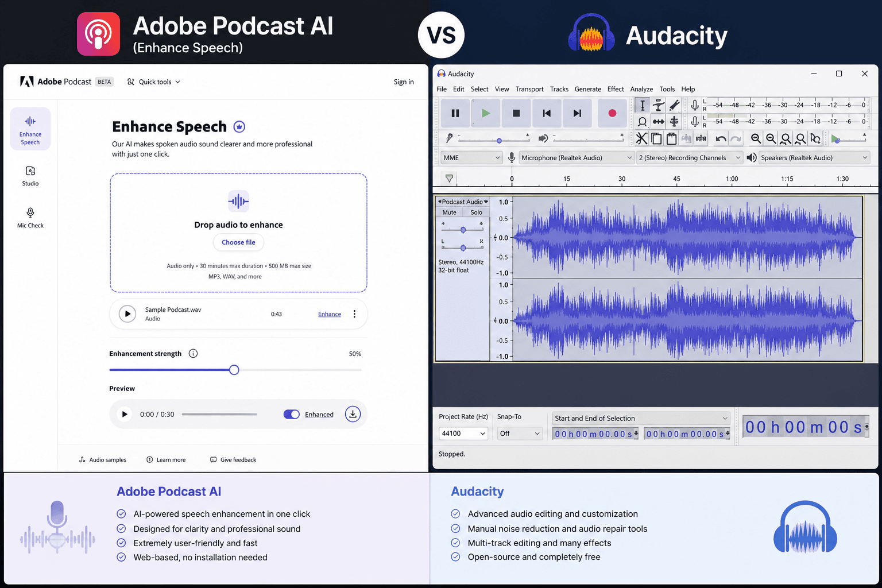Open the Generate menu in Audacity
The width and height of the screenshot is (882, 588).
588,89
